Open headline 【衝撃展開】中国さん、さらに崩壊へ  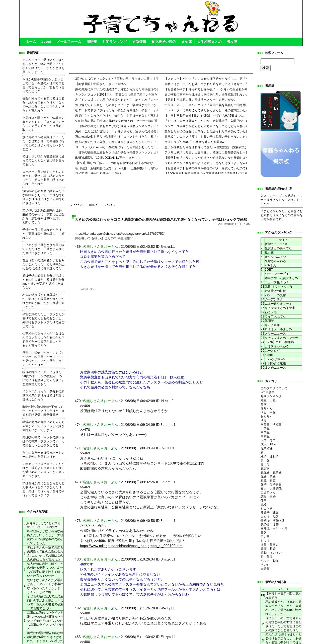click(x=112, y=84)
